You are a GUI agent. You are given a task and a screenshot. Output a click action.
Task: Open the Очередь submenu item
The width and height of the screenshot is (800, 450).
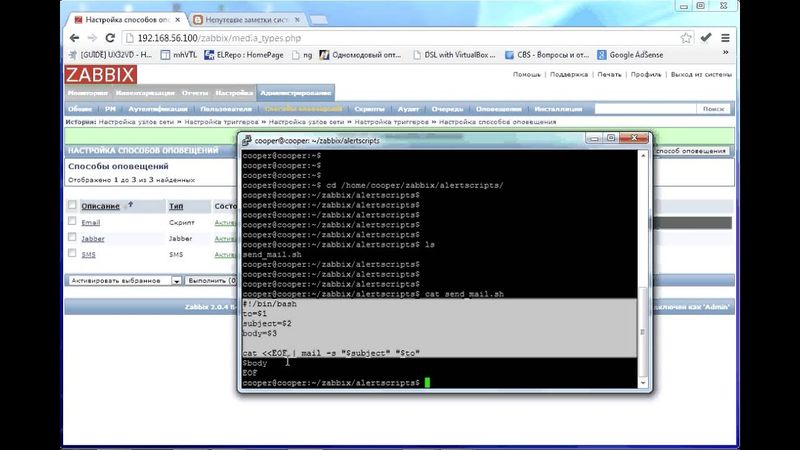click(447, 109)
